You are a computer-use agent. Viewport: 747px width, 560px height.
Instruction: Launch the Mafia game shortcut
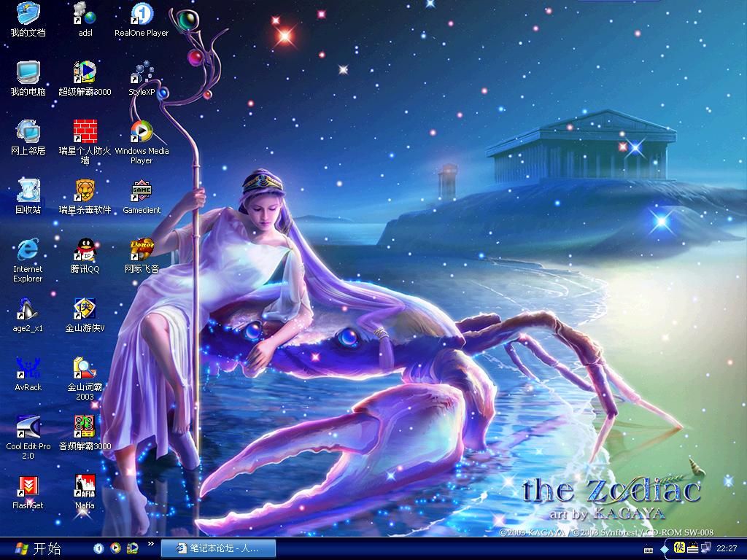tap(85, 492)
